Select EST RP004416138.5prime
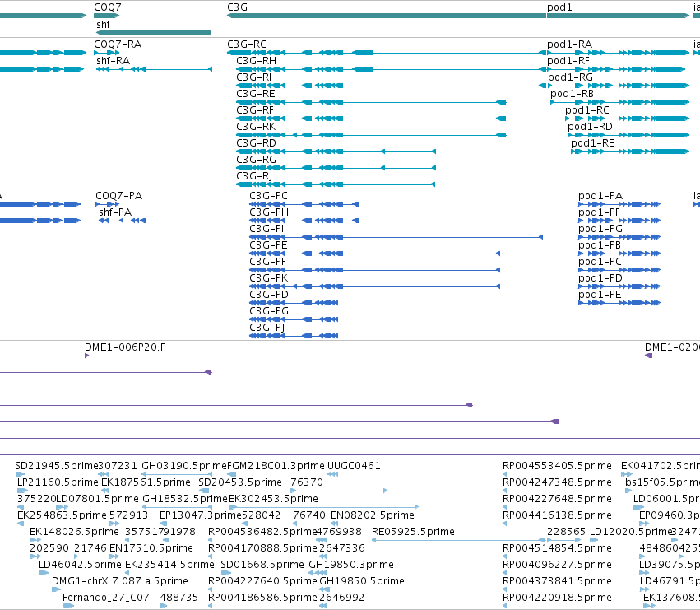Screen dimensions: 700x610 (x=557, y=515)
